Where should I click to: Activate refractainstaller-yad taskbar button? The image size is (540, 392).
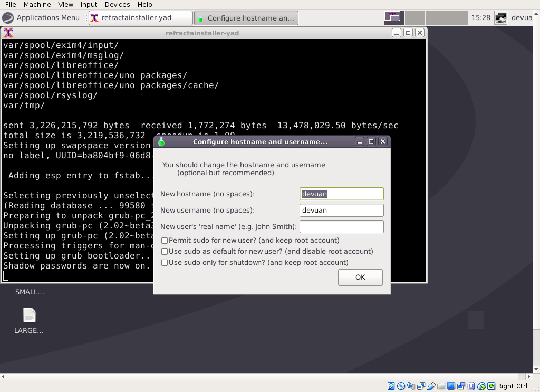(140, 18)
